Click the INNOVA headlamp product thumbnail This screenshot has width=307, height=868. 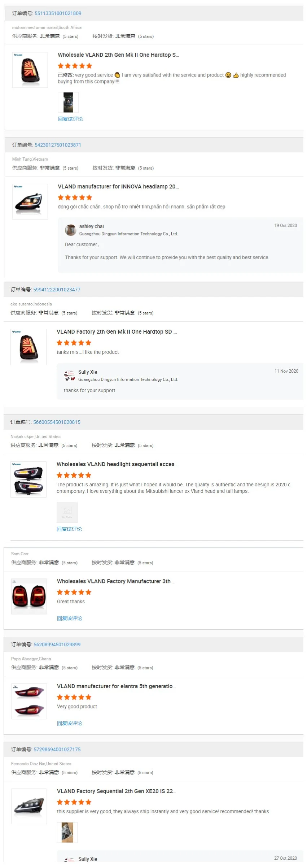30,202
